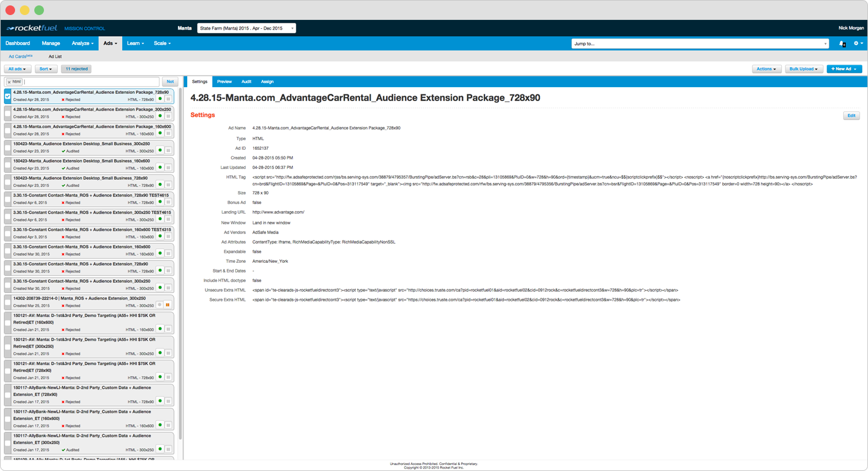Select checkbox for Small Business_160x600 ad
The width and height of the screenshot is (868, 471).
pyautogui.click(x=8, y=164)
